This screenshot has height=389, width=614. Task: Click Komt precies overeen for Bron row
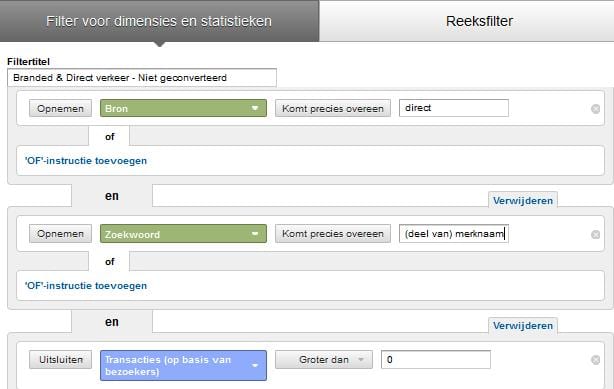(333, 109)
